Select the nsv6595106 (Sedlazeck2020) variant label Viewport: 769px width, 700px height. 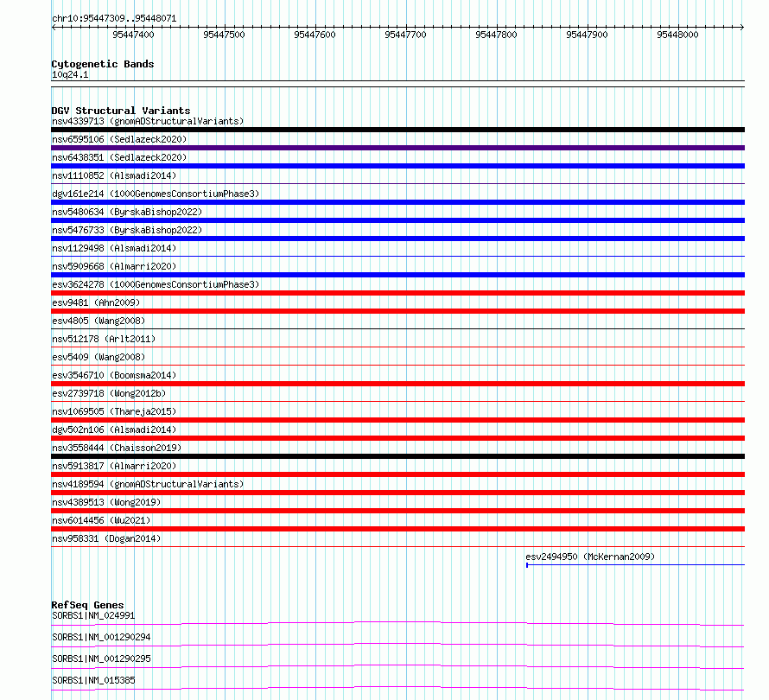(x=119, y=139)
